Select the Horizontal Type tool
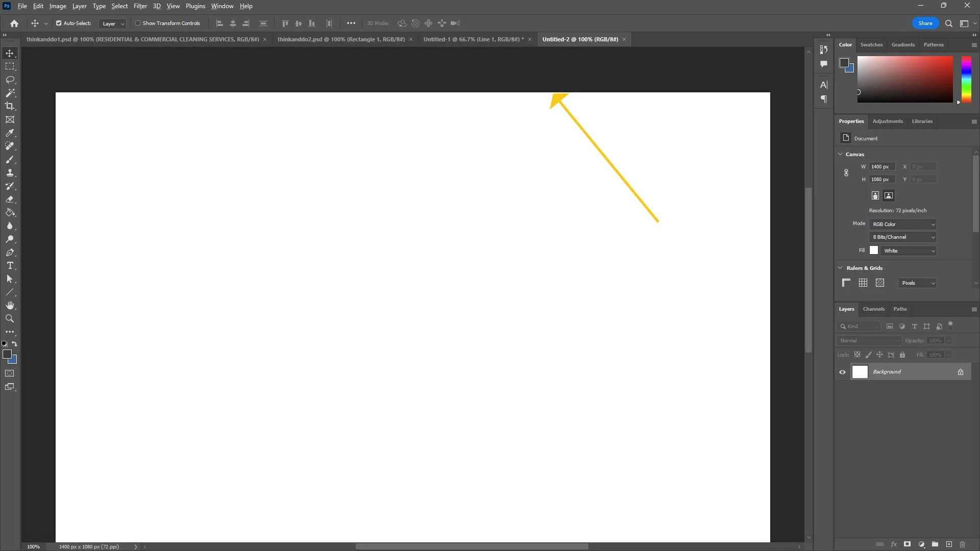 10,266
